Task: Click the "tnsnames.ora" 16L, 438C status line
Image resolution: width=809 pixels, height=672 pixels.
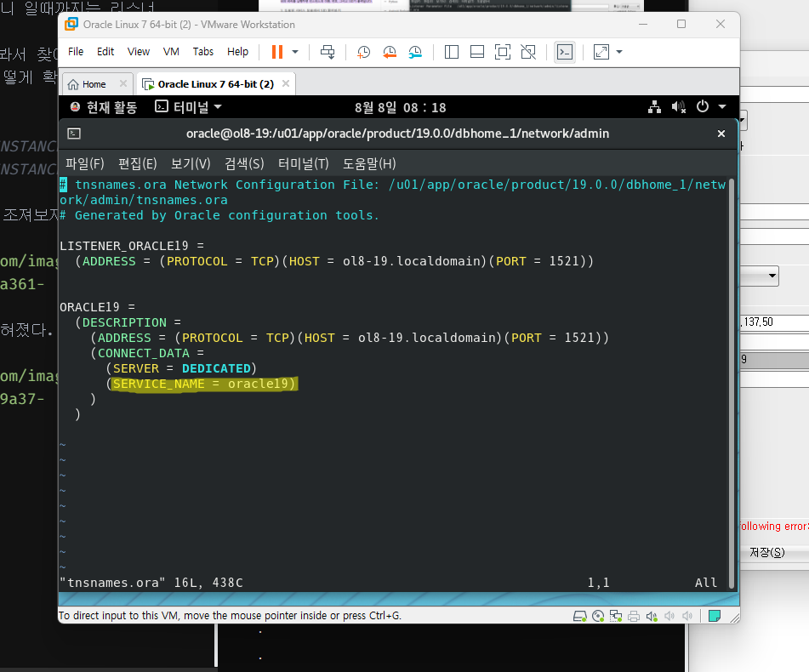Action: coord(151,583)
